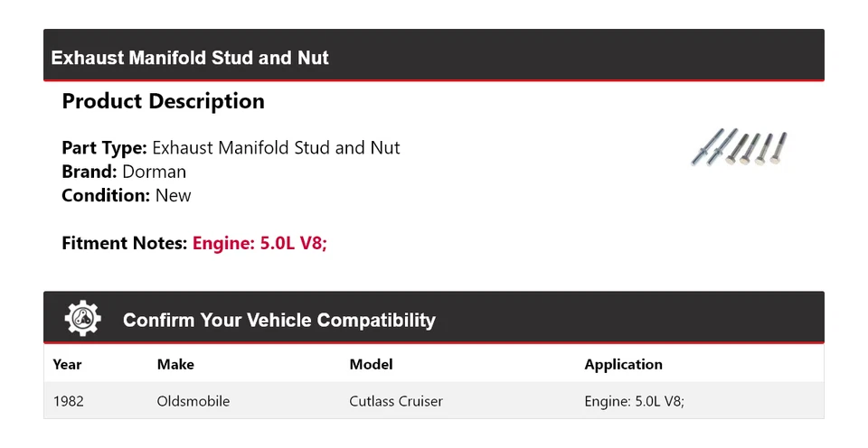Select the Cutlass Cruiser model cell
Viewport: 868px width, 448px height.
(x=396, y=401)
